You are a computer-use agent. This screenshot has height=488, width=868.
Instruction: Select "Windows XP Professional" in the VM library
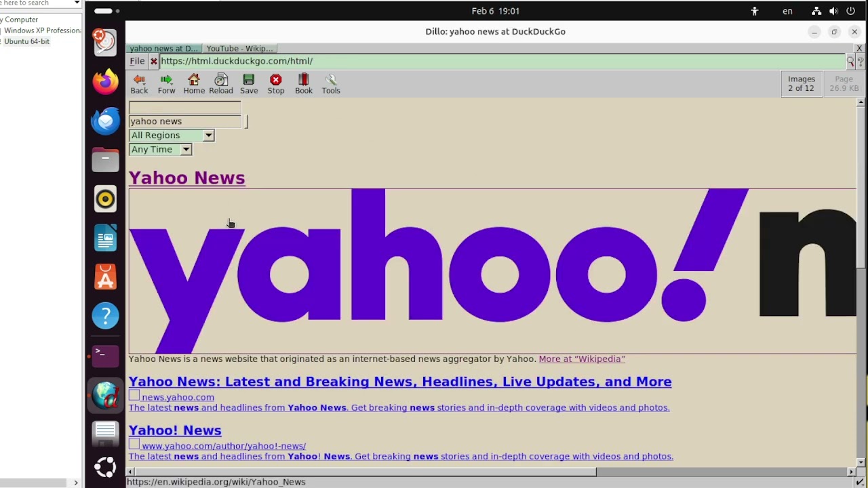42,30
